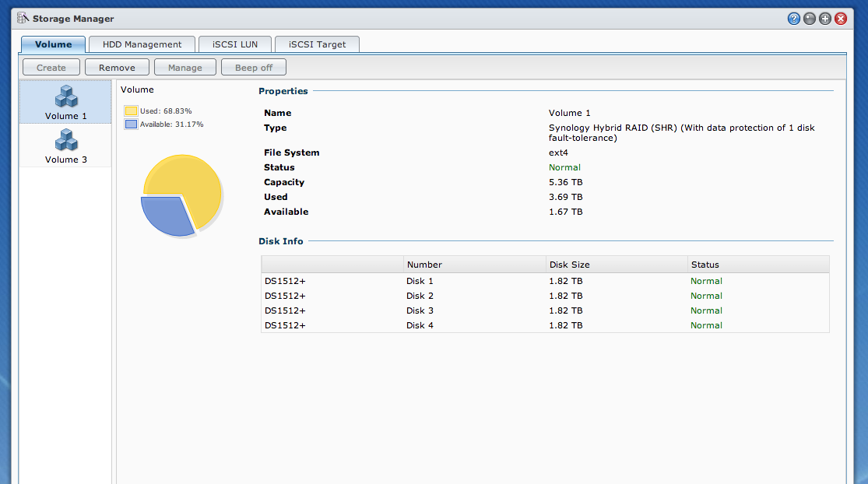Click the Normal status for Disk 4
This screenshot has height=484, width=868.
coord(706,325)
